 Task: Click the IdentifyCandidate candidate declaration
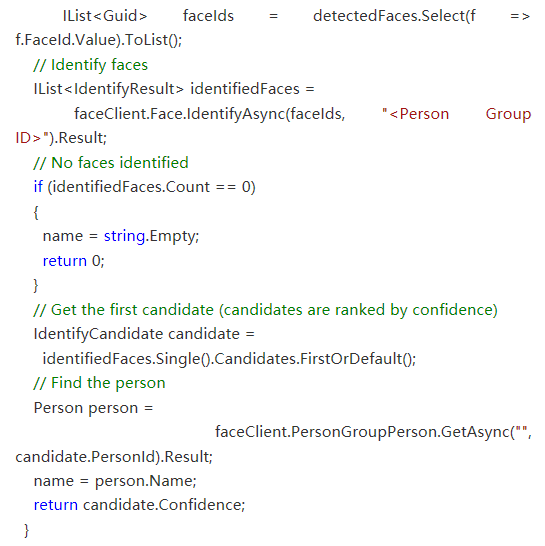144,334
